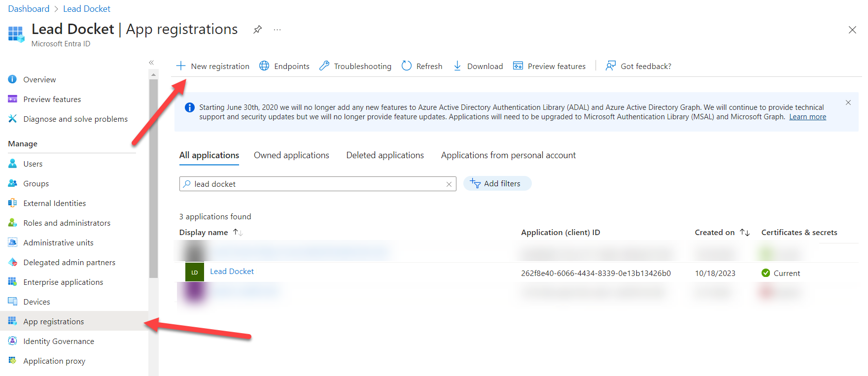Refresh the app registrations list
The height and width of the screenshot is (376, 868).
pos(422,66)
